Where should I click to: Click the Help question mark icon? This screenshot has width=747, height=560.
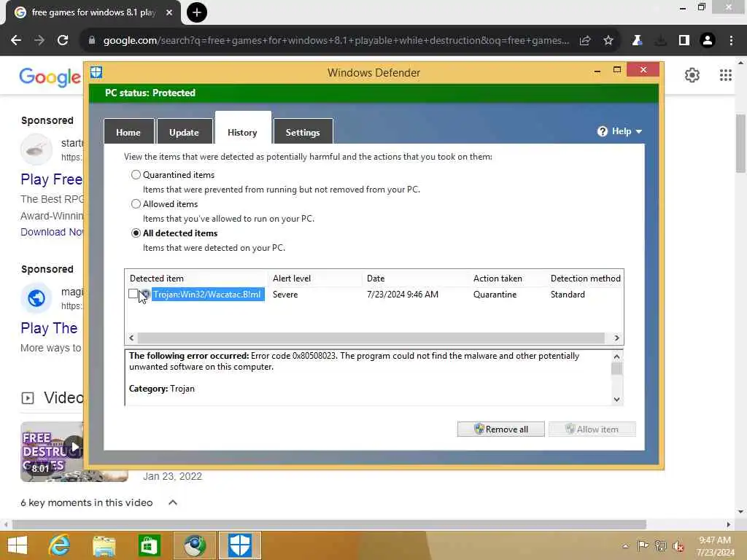tap(602, 131)
